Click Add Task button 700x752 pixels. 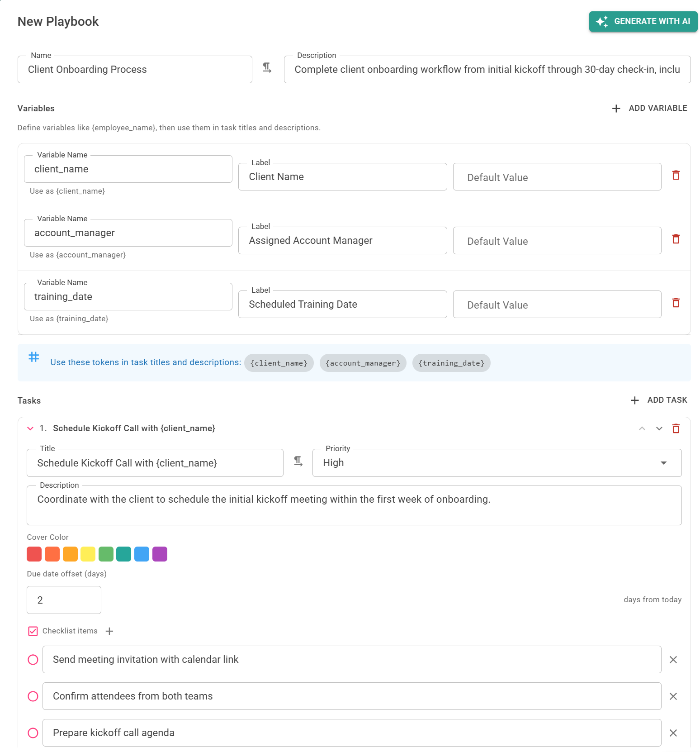(x=659, y=400)
